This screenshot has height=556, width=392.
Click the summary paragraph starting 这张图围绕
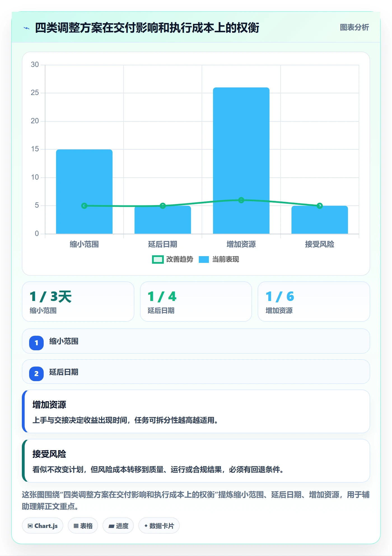pos(196,501)
